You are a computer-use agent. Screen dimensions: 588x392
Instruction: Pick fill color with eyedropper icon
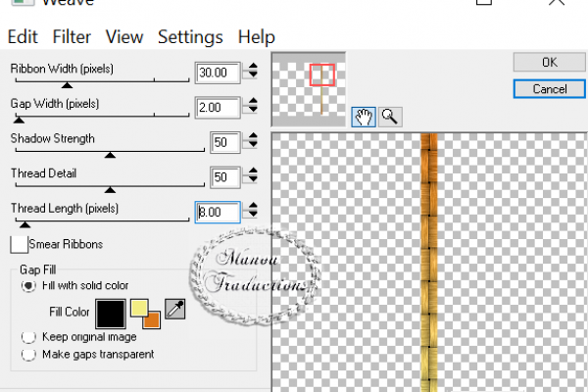[x=175, y=309]
